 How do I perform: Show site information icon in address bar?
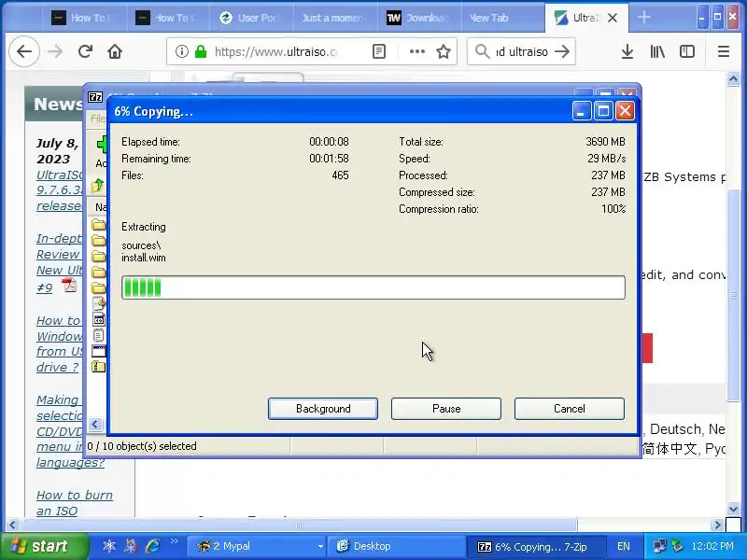pos(181,51)
